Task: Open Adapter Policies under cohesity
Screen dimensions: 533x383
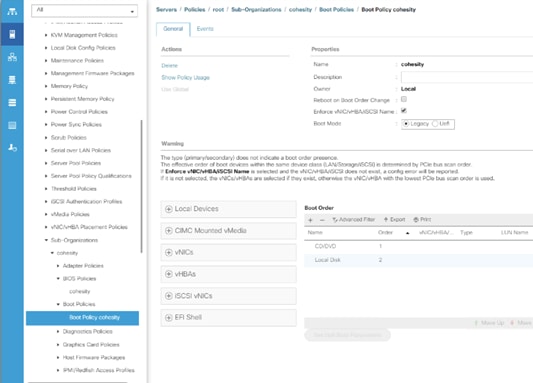Action: tap(83, 266)
